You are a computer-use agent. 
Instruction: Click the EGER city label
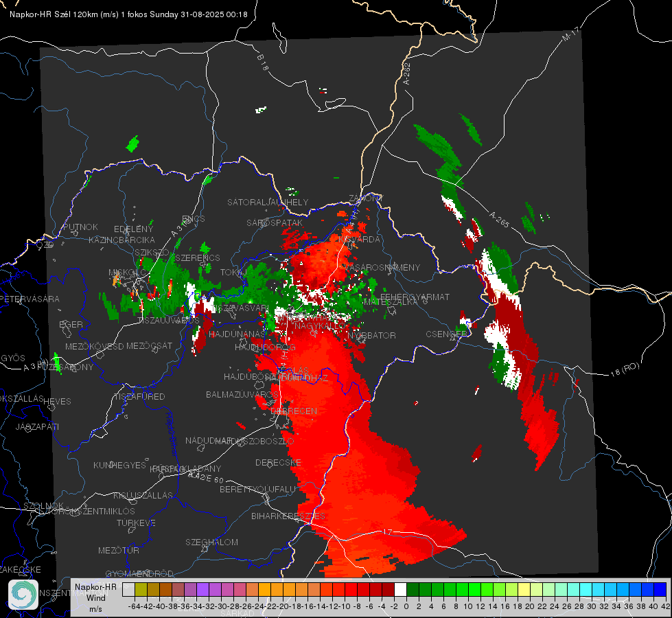pos(71,324)
